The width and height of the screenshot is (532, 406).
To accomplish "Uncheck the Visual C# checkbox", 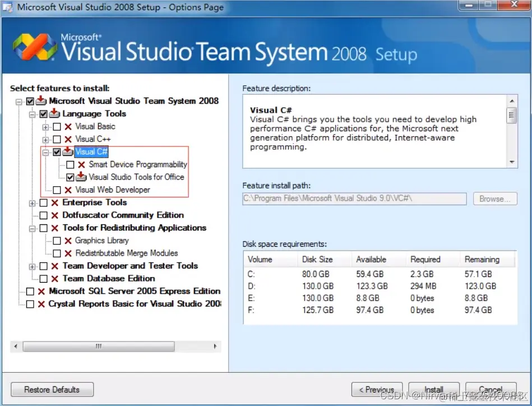I will tap(57, 152).
